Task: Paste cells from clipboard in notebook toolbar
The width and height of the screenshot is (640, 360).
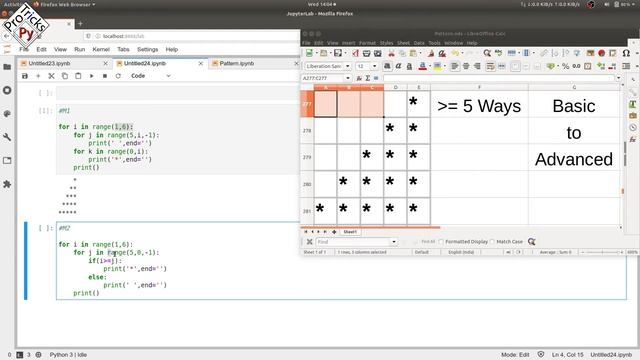Action: pos(78,76)
